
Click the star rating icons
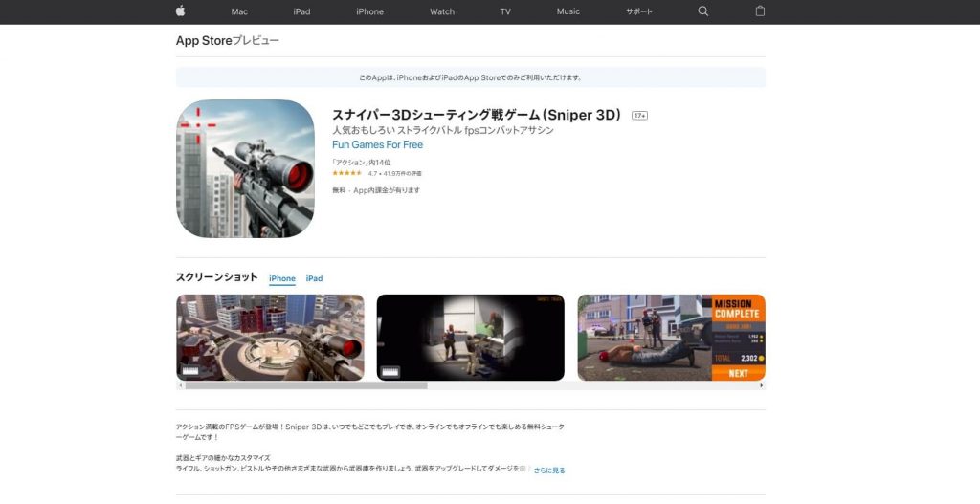(346, 174)
